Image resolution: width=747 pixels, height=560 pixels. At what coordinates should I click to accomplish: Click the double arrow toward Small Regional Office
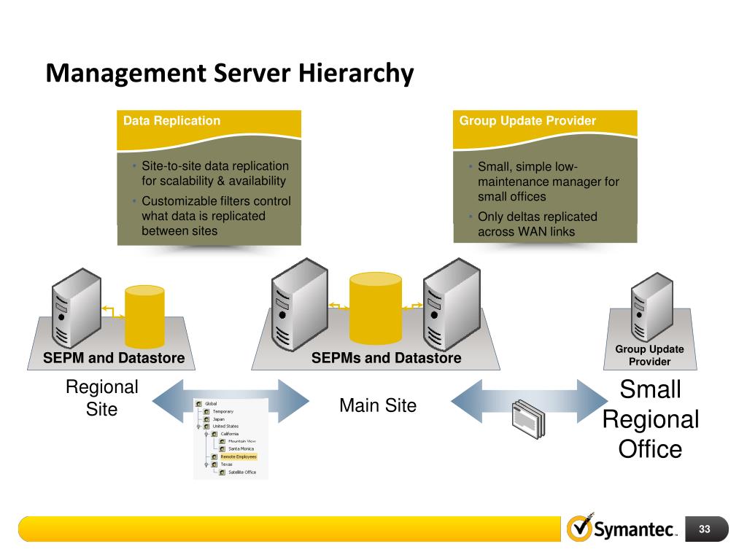pyautogui.click(x=530, y=401)
